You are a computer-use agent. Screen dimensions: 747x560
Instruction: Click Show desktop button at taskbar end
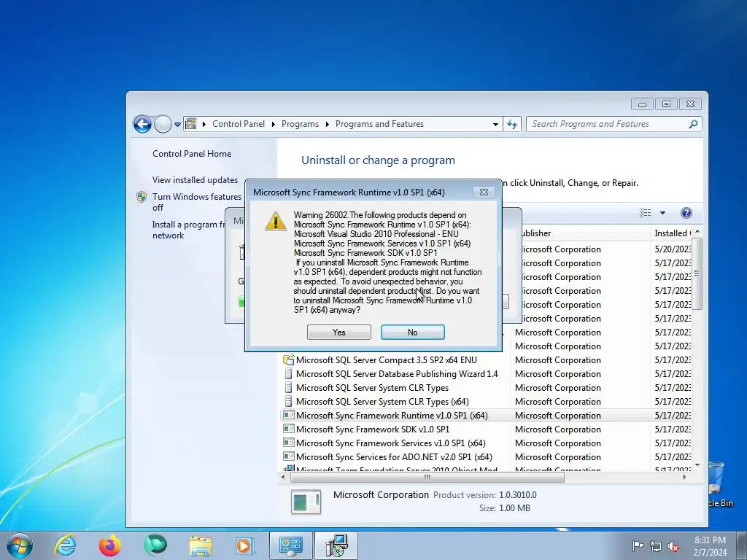click(742, 545)
